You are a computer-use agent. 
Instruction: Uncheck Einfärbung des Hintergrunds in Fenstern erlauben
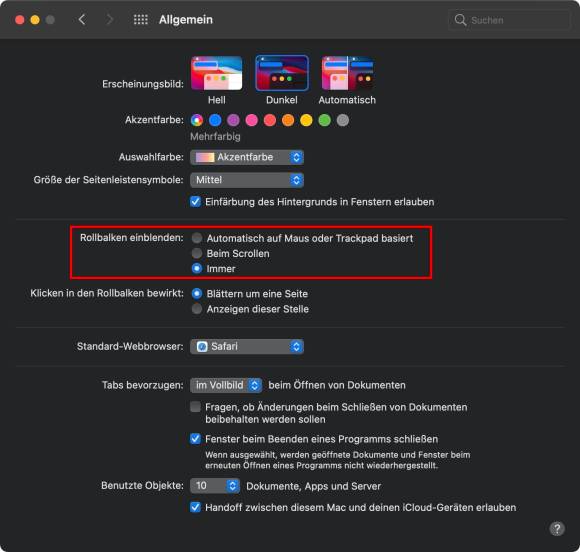(x=195, y=202)
